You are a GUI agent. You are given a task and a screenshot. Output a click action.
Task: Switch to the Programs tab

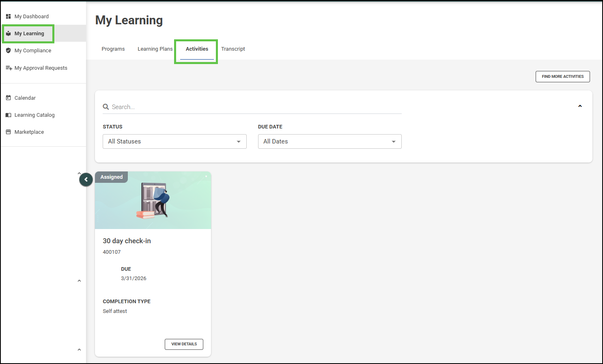113,49
